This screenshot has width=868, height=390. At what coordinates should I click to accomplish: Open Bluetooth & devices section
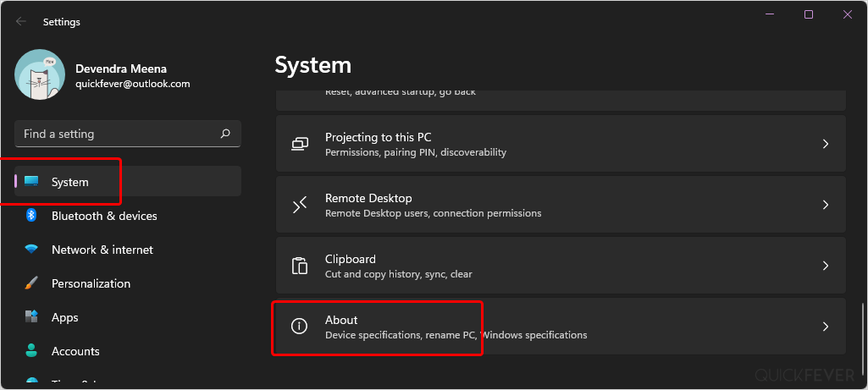tap(128, 216)
